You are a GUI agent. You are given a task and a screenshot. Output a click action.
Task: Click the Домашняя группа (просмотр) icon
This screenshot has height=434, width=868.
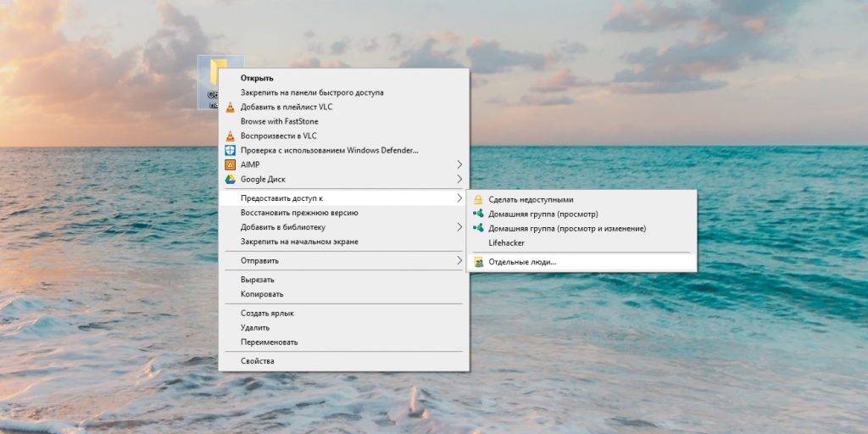(x=478, y=214)
